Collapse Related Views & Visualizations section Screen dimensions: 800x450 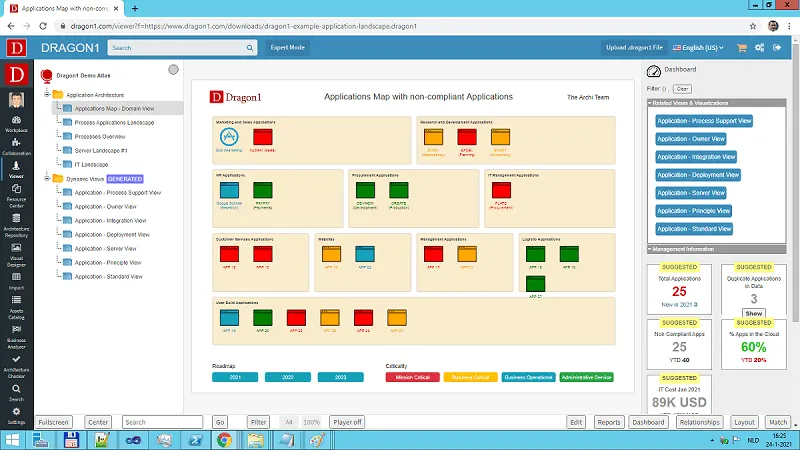click(716, 103)
